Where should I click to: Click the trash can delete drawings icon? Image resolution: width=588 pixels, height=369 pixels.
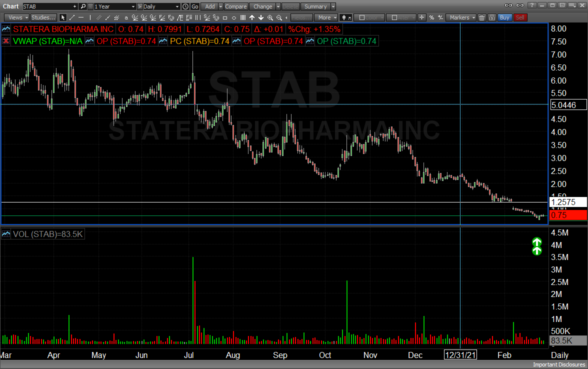point(482,17)
